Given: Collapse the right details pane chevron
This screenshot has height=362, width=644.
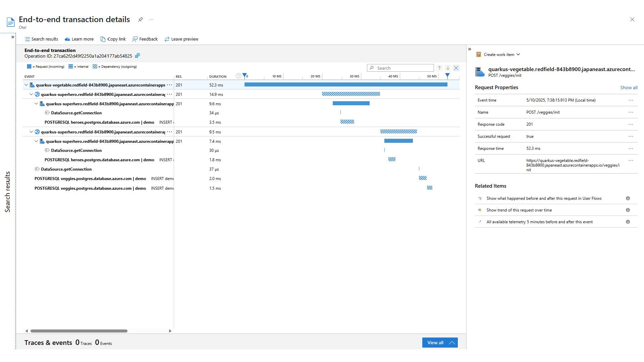Looking at the screenshot, I should (x=470, y=49).
